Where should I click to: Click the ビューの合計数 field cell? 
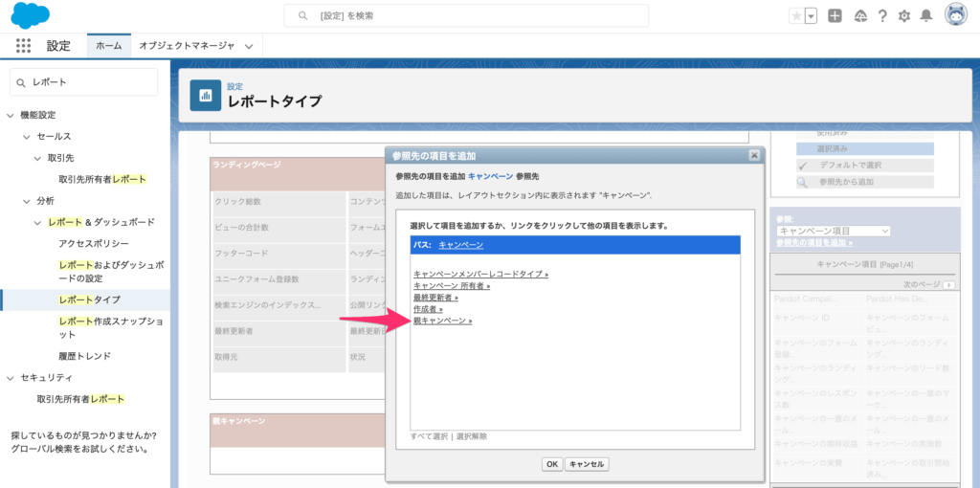(x=278, y=228)
